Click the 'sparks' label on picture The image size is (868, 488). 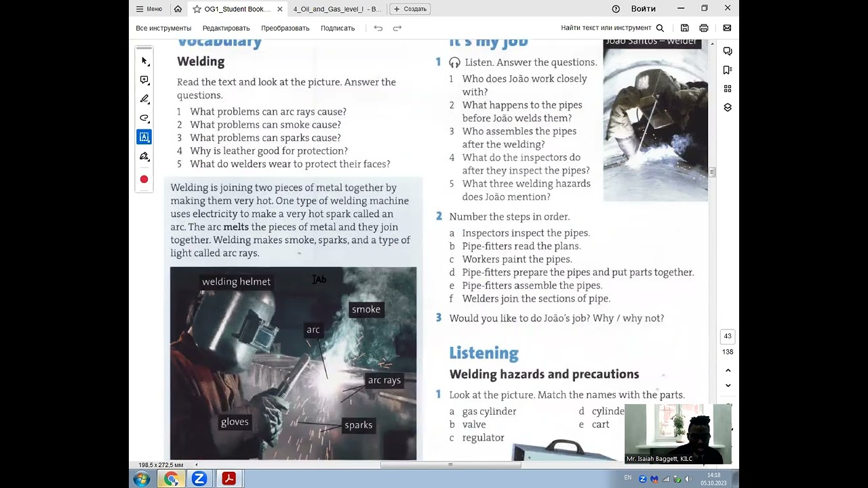[358, 426]
